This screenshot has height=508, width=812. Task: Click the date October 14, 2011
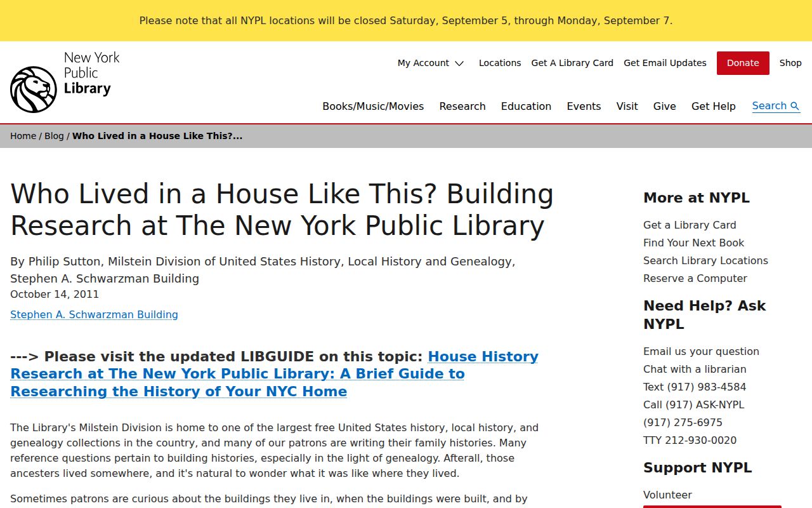pos(55,294)
